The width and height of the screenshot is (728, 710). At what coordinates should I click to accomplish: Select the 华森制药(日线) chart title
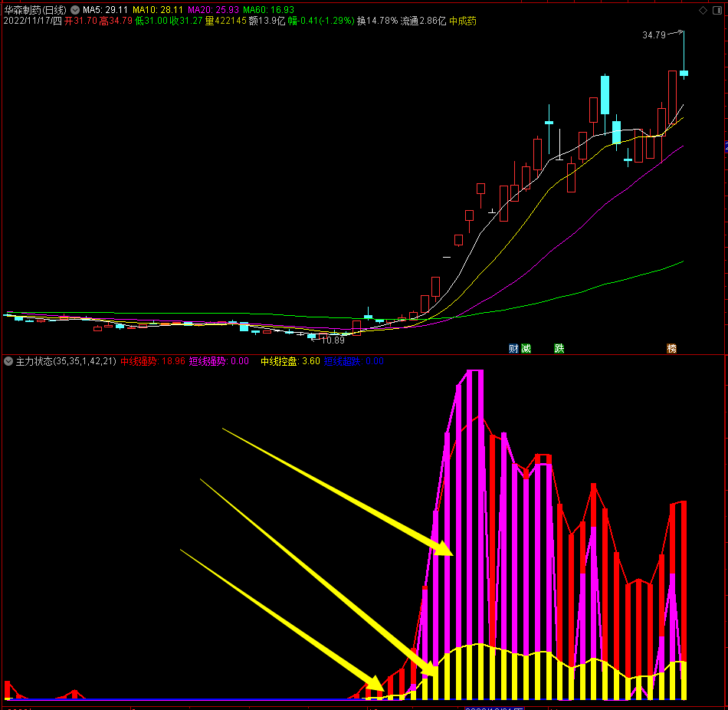point(35,10)
